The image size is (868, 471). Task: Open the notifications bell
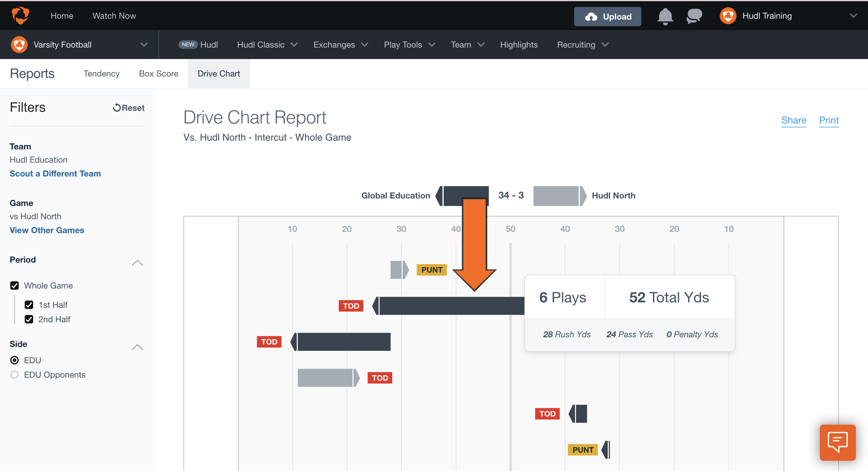click(x=665, y=16)
